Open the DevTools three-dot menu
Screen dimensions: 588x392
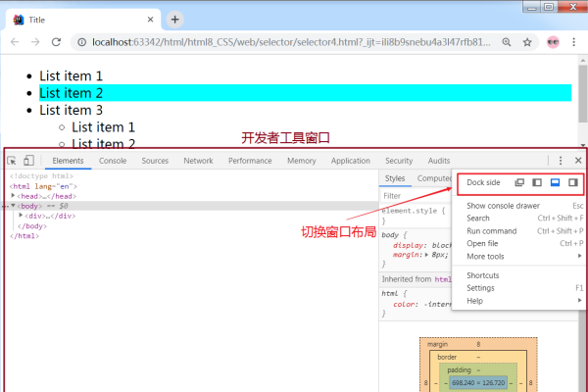(561, 161)
